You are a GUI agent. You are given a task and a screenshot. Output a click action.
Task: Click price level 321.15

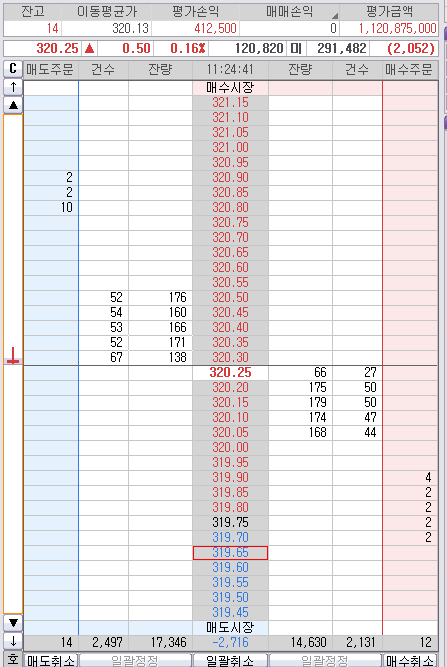[230, 103]
